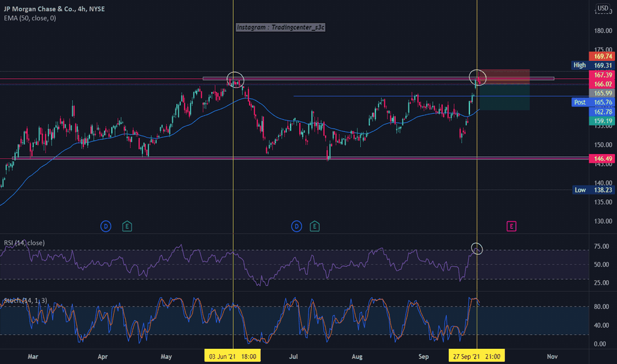Click the Stoch 80.00 scale value
This screenshot has height=364, width=617.
(x=601, y=306)
